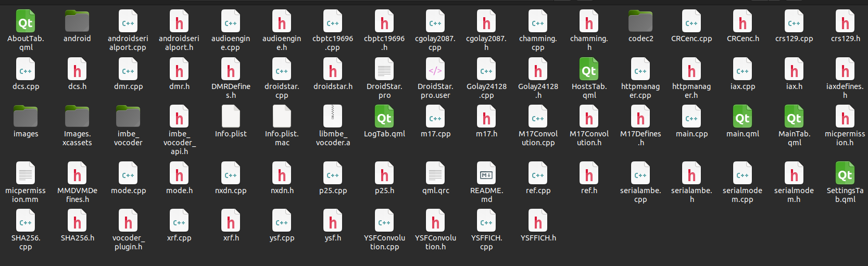Select main.cpp source file
The image size is (868, 266).
click(x=691, y=118)
